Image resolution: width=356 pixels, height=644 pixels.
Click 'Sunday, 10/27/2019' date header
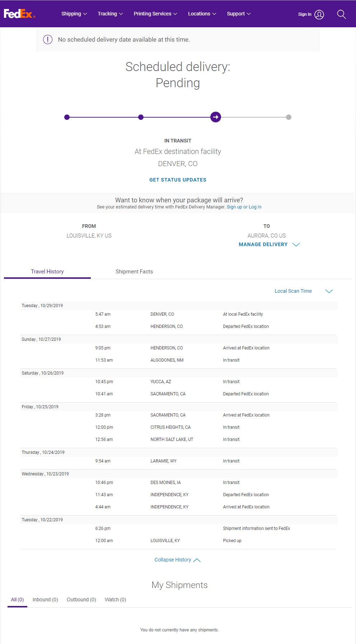coord(41,339)
